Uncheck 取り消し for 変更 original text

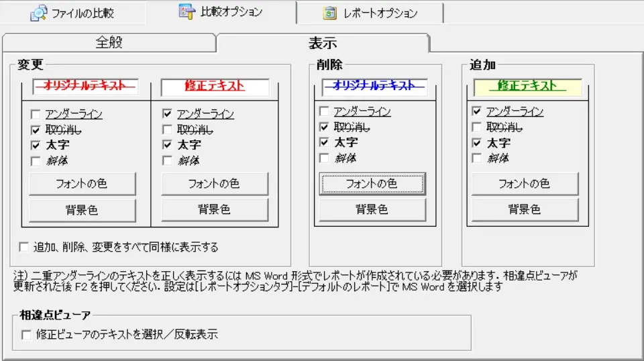36,130
